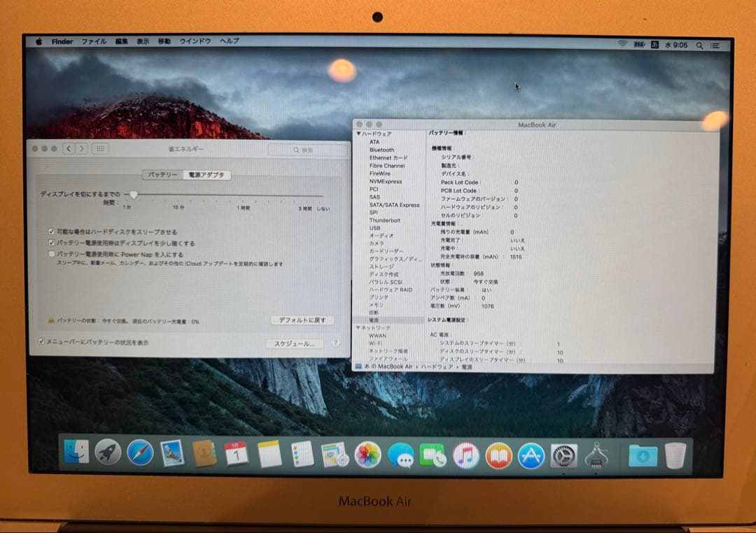Open Spotlight search in the menu bar
This screenshot has height=533, width=756.
(x=699, y=45)
